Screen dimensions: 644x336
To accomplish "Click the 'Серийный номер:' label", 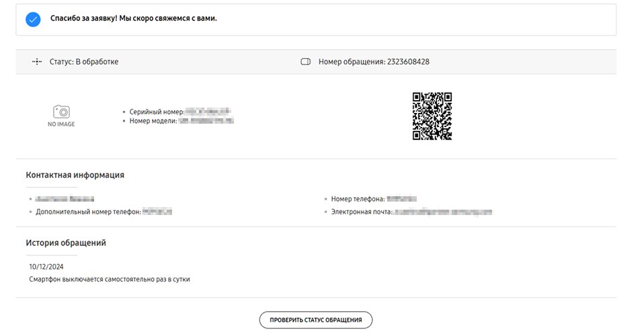I will [x=157, y=112].
